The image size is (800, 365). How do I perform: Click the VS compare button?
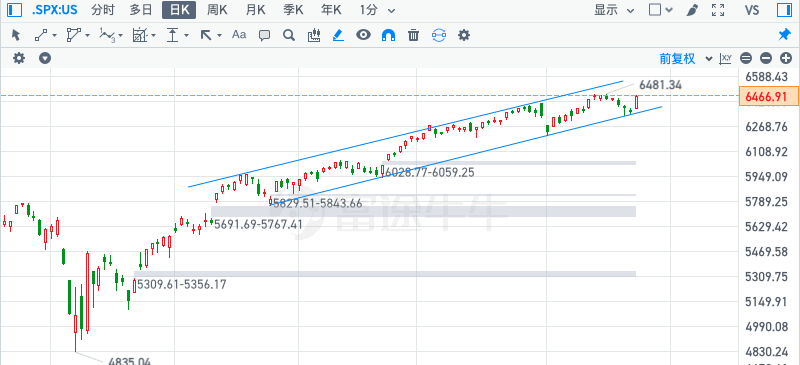click(752, 10)
